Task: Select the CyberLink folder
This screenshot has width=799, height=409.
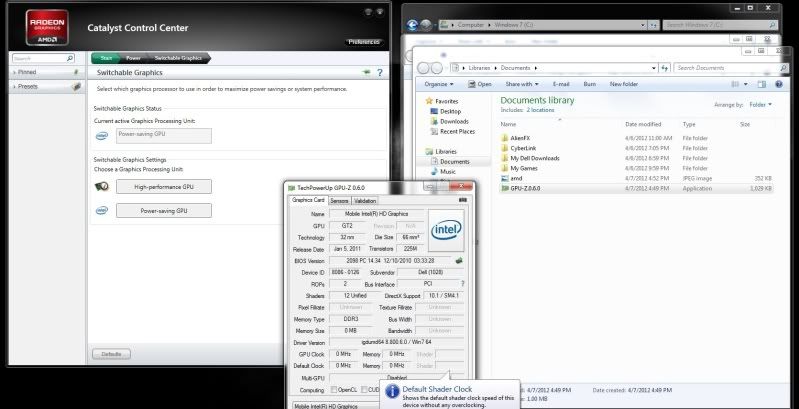Action: 523,148
